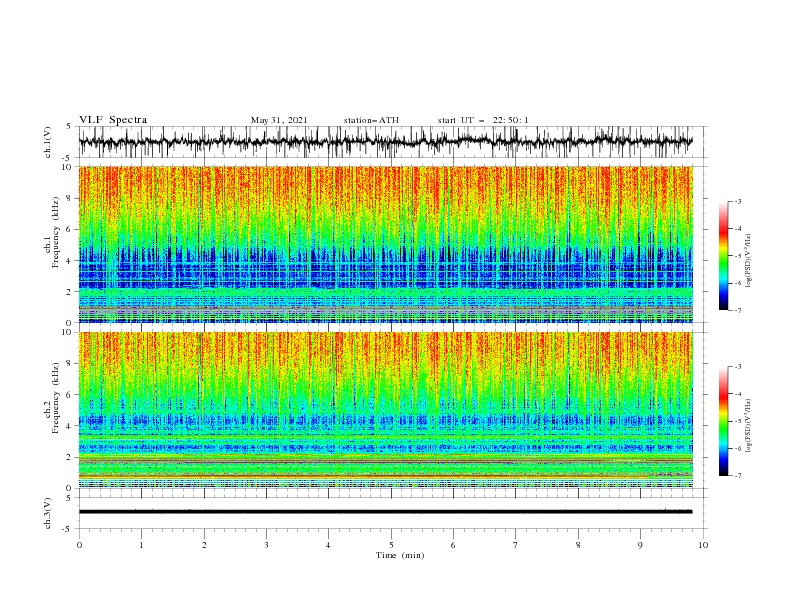
Task: Click the ch.2 spectrogram plot area
Action: (385, 410)
